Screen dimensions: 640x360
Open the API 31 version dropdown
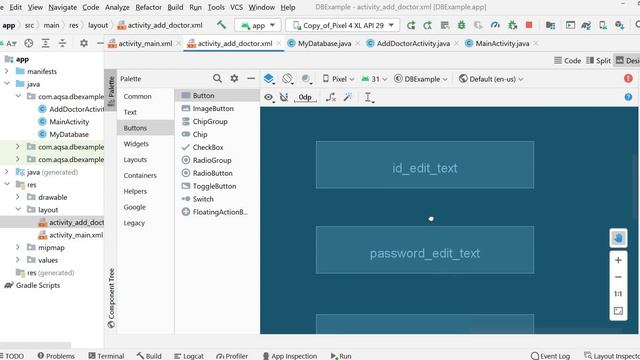coord(374,79)
